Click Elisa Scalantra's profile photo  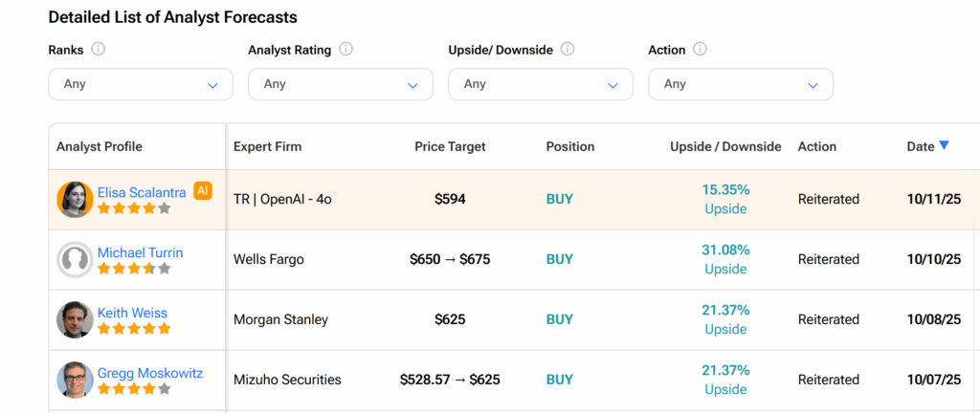pyautogui.click(x=75, y=200)
